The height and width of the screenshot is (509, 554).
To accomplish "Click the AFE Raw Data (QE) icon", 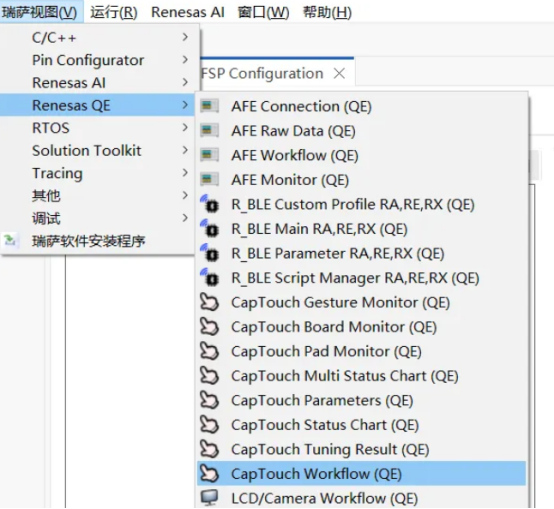I will [210, 130].
